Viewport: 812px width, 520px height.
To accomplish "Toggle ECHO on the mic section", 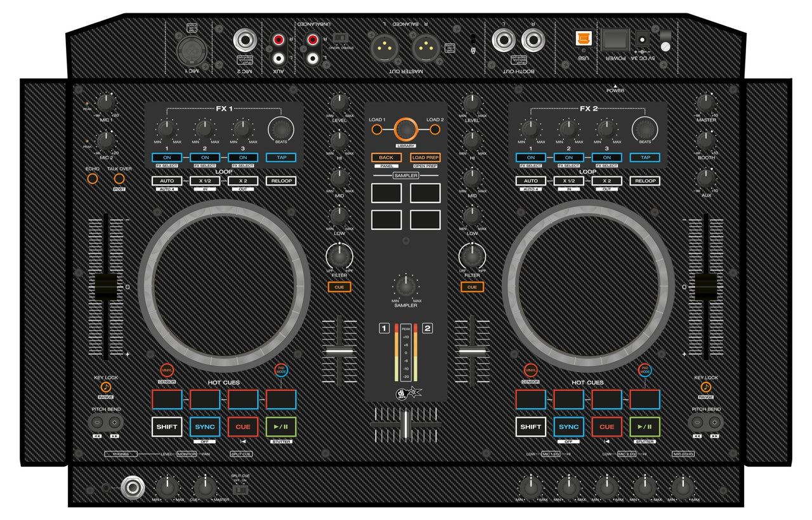I will coord(92,180).
